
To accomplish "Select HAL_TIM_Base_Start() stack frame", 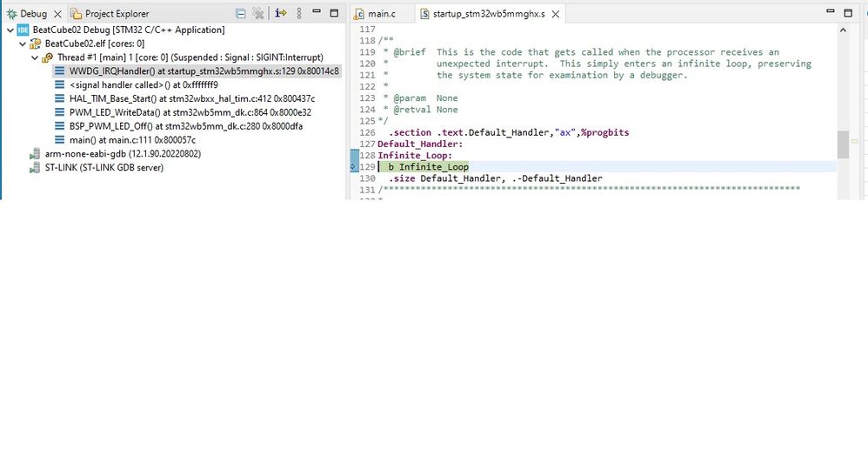I will tap(191, 98).
